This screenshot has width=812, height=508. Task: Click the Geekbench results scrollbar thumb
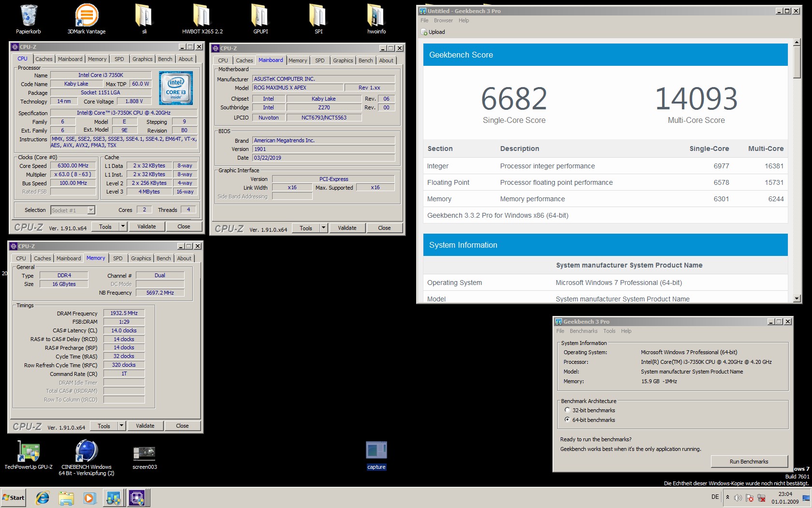pos(797,62)
